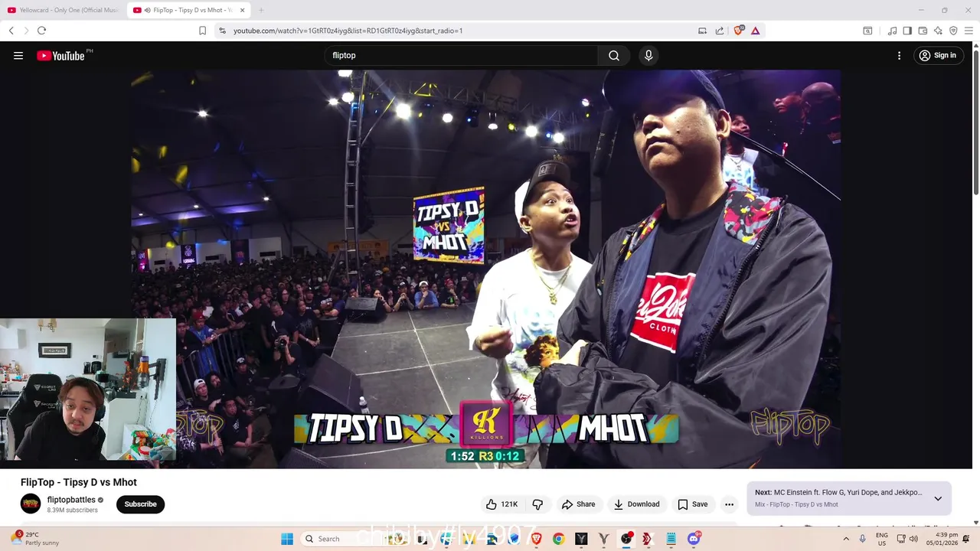
Task: Install app icon in address bar
Action: (x=702, y=31)
